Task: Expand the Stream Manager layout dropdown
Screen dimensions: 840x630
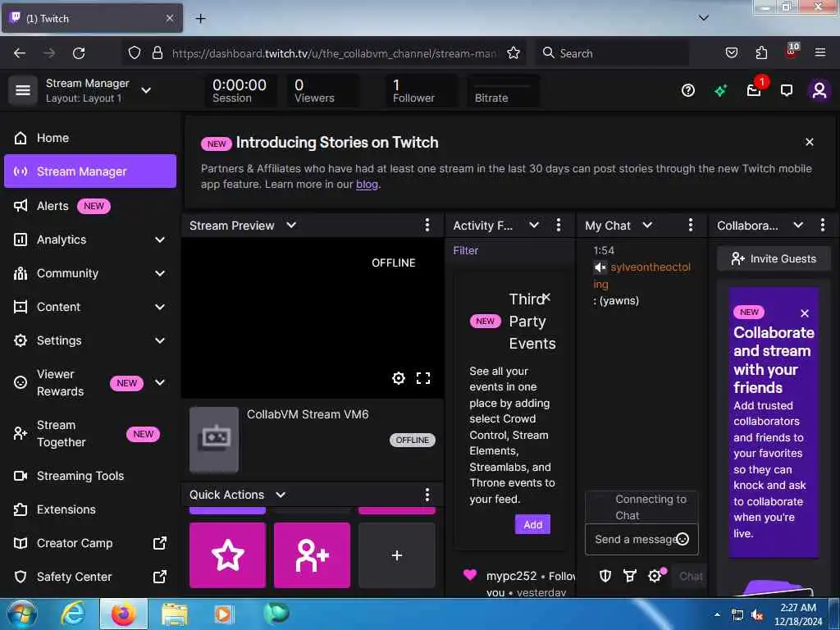Action: point(146,90)
